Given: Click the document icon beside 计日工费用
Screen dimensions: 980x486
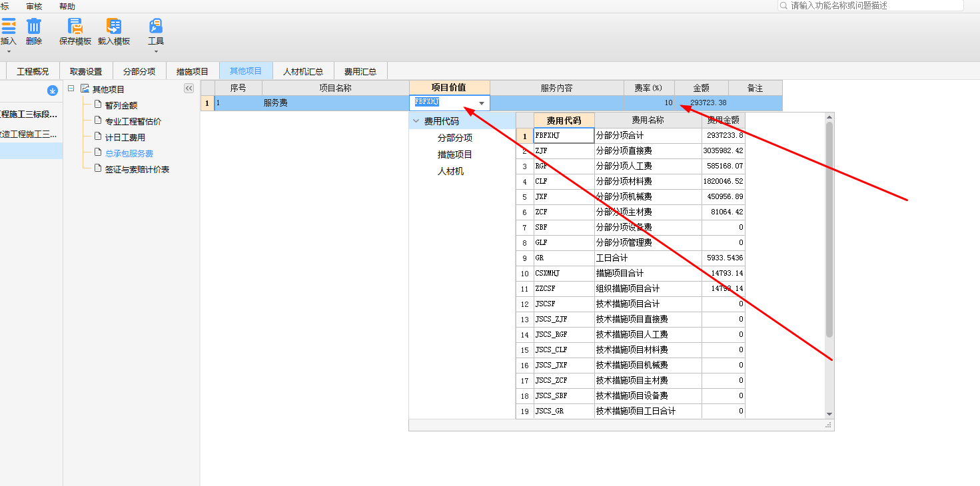Looking at the screenshot, I should click(x=98, y=136).
